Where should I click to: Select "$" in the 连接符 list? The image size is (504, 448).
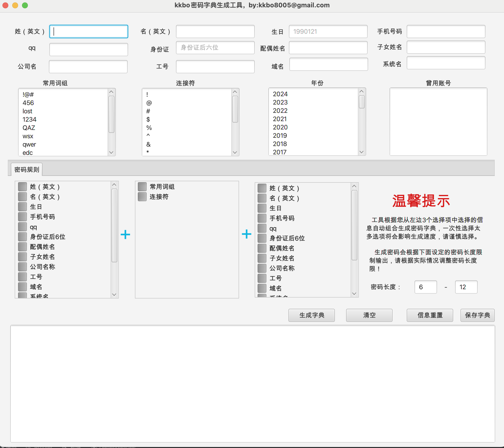click(187, 119)
